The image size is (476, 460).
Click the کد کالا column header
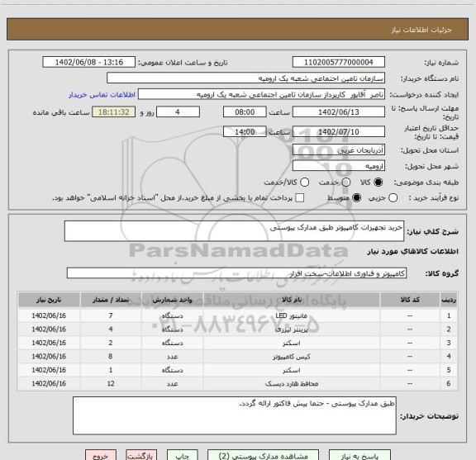coord(410,300)
